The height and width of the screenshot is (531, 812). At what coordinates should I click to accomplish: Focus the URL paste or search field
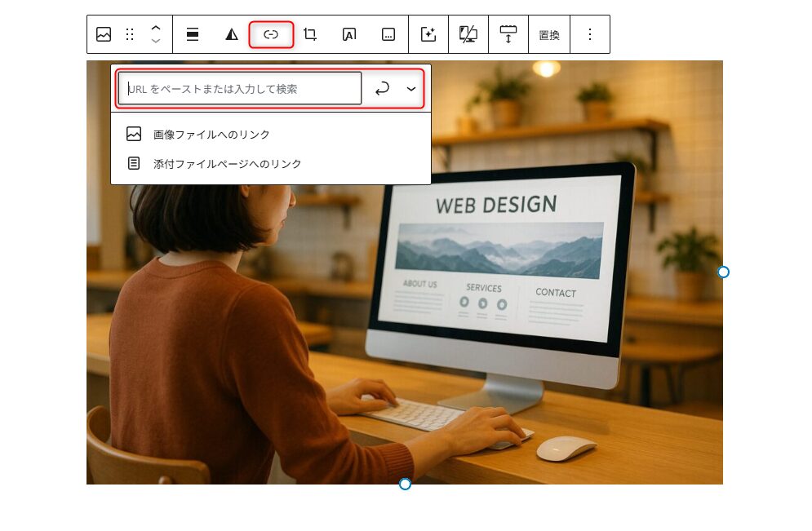240,88
